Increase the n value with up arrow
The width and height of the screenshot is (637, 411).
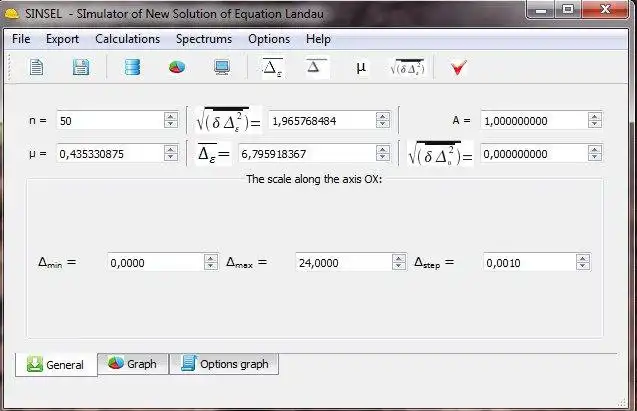pyautogui.click(x=171, y=117)
